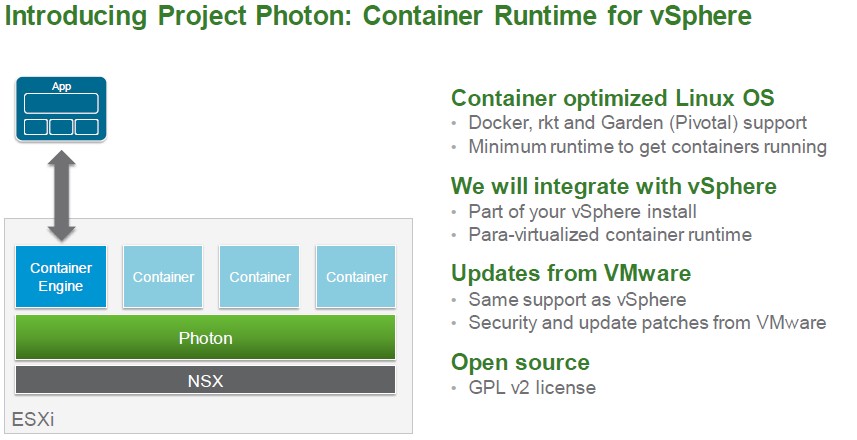Select the Container Engine block

pos(61,277)
